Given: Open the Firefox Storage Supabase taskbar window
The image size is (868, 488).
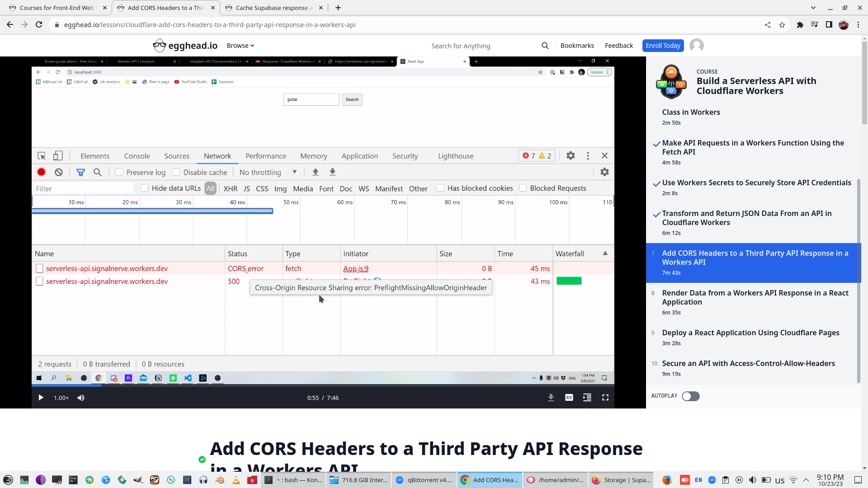Looking at the screenshot, I should click(x=622, y=480).
